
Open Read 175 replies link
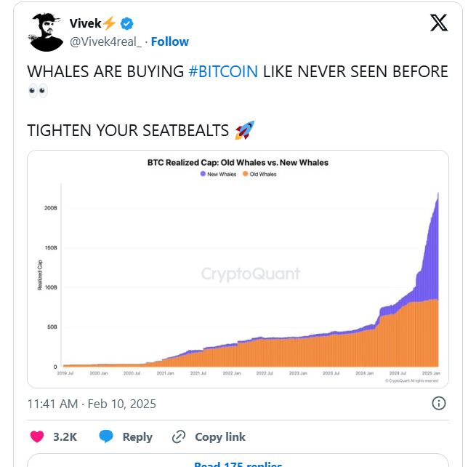click(x=238, y=464)
